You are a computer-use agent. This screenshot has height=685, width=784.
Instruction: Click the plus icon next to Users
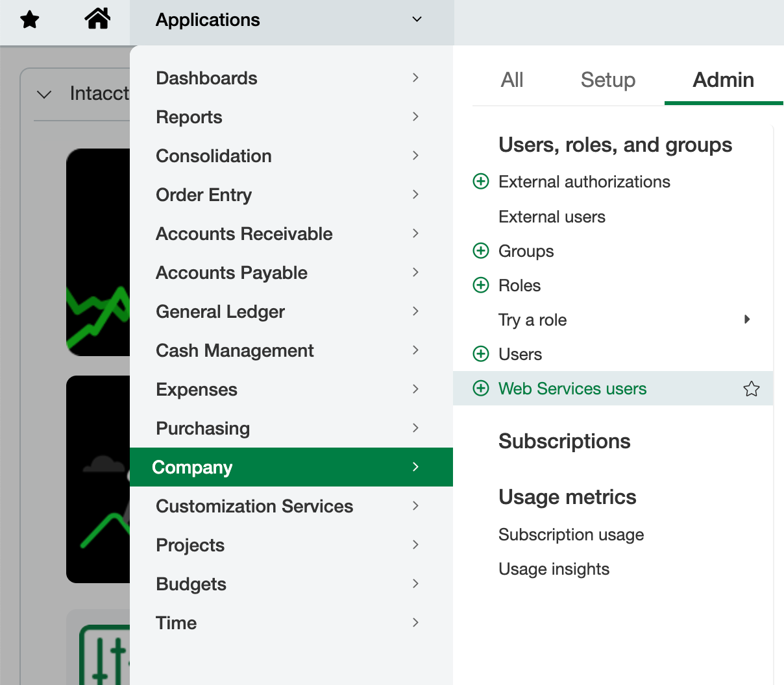point(480,354)
